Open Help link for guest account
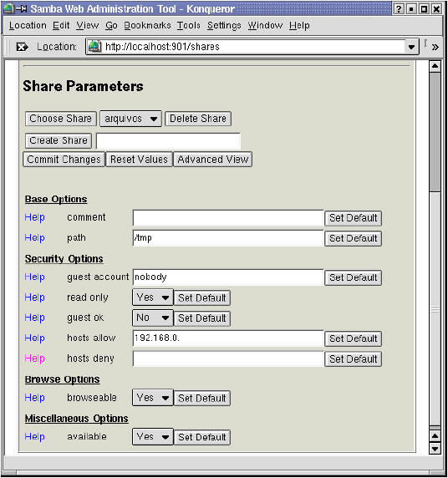The height and width of the screenshot is (478, 448). pyautogui.click(x=34, y=277)
